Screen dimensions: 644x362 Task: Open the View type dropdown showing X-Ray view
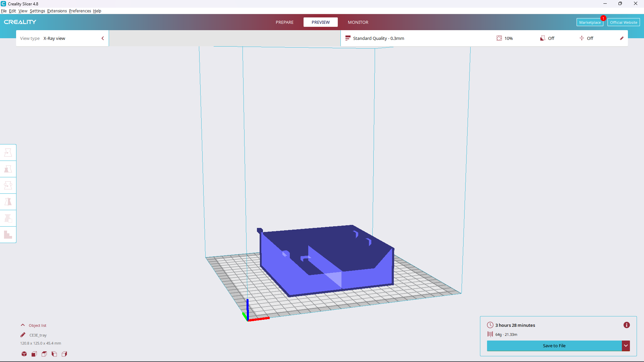coord(62,38)
